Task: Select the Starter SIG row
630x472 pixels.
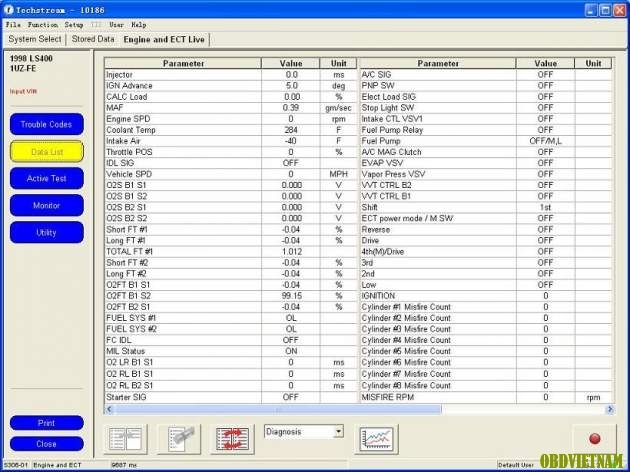Action: [231, 397]
